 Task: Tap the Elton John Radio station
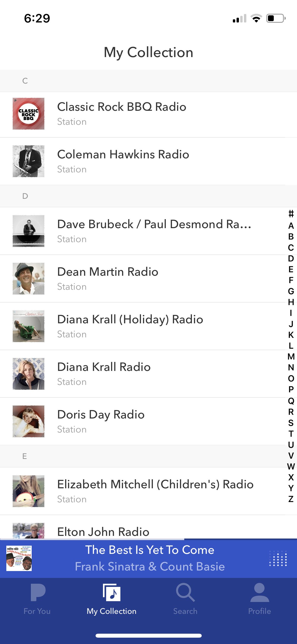tap(103, 532)
